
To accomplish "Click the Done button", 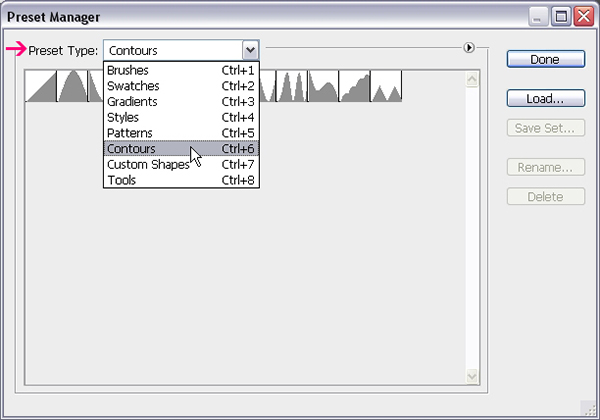I will pos(546,59).
